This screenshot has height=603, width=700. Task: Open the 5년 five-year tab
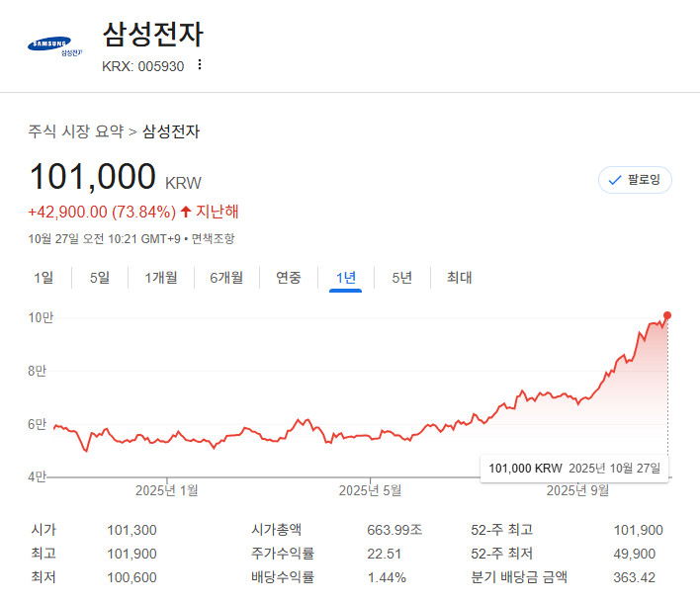coord(401,278)
